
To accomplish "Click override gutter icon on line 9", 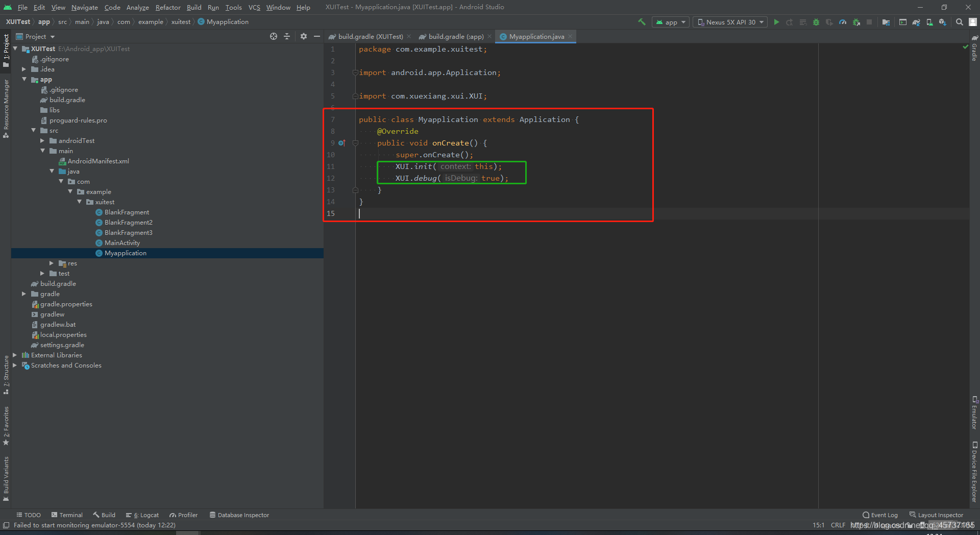I will point(341,143).
